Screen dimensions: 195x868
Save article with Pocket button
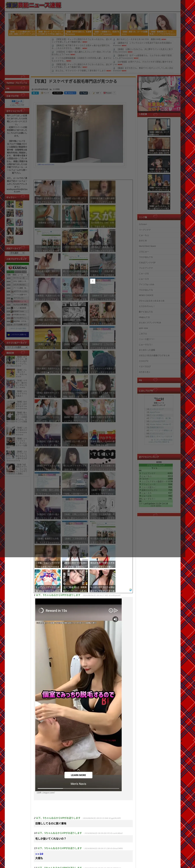tap(108, 93)
